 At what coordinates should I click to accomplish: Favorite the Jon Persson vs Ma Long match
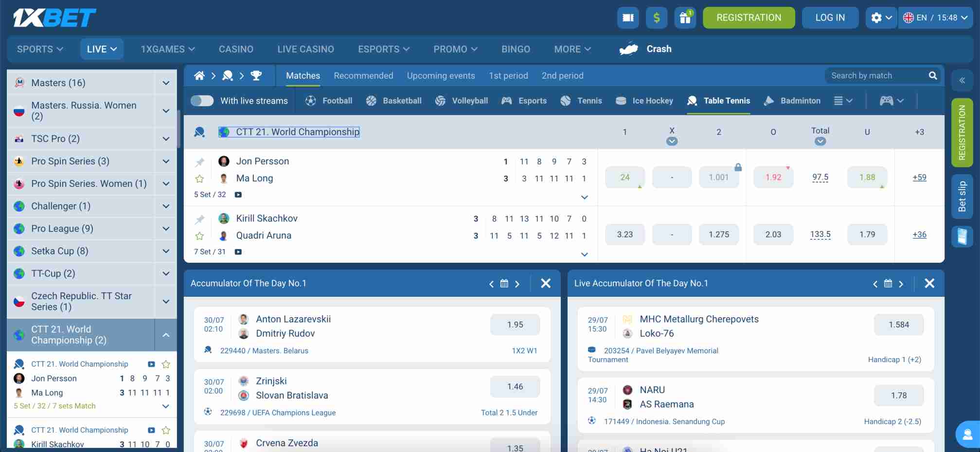tap(199, 179)
